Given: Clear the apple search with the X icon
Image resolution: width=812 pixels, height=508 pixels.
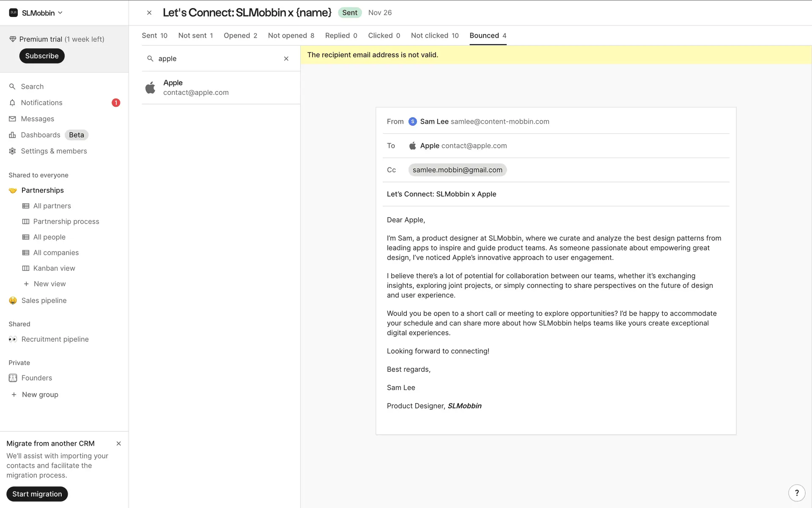Looking at the screenshot, I should coord(286,59).
